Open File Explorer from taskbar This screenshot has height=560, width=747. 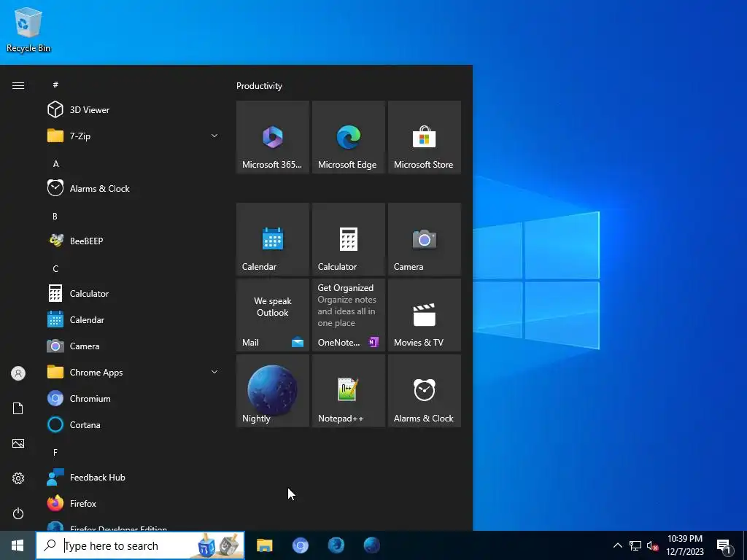point(264,545)
